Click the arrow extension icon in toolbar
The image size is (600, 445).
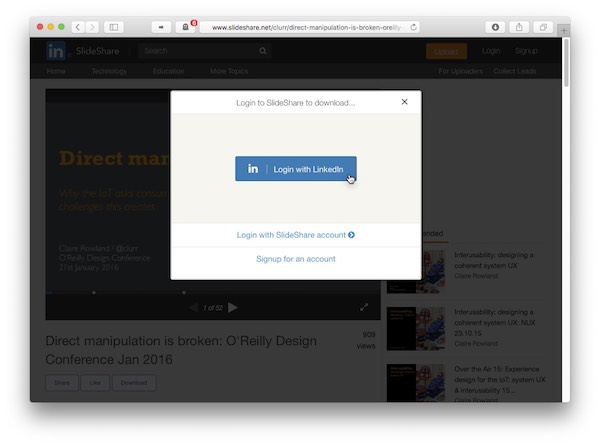coord(161,27)
